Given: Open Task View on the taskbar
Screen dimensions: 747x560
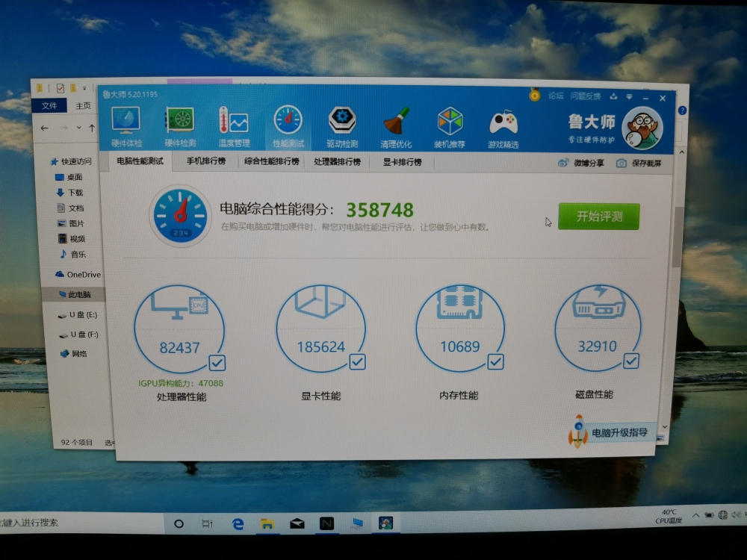Looking at the screenshot, I should tap(207, 524).
